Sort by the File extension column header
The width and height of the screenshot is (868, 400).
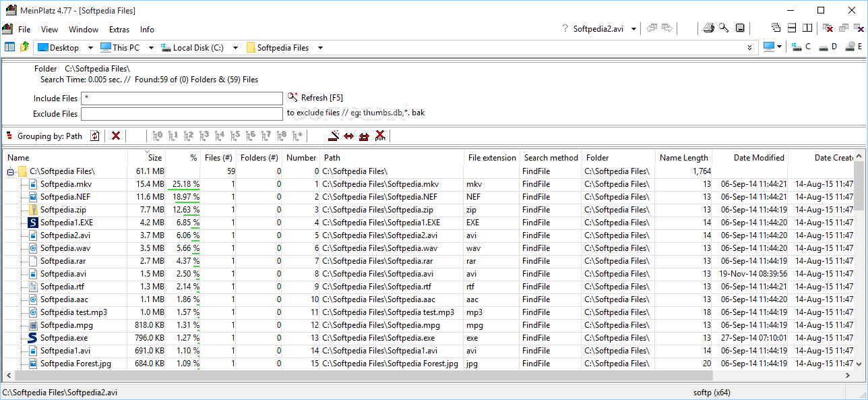click(x=492, y=157)
